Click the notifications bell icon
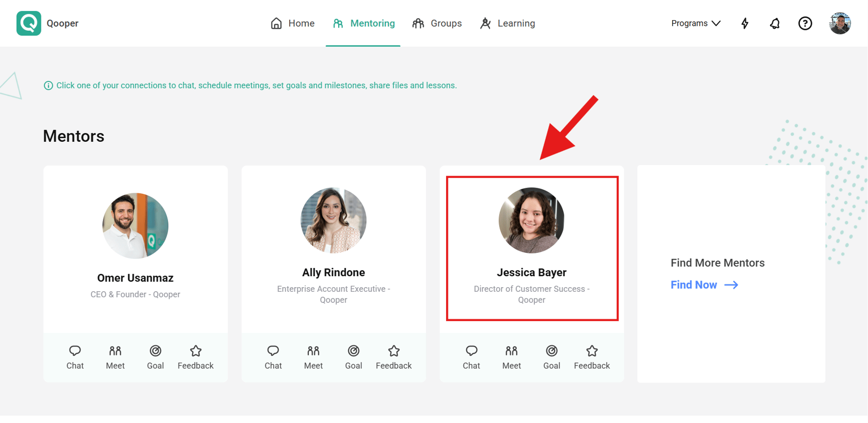 [775, 23]
